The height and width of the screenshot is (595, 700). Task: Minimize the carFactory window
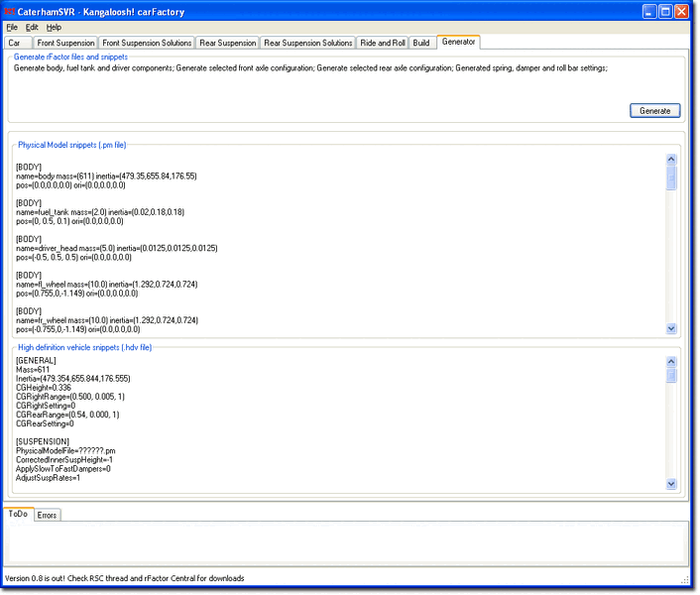649,12
